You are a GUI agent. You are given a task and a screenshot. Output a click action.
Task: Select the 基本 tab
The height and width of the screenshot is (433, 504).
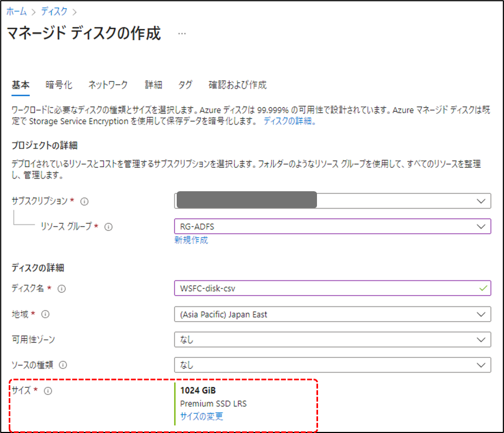[x=21, y=85]
